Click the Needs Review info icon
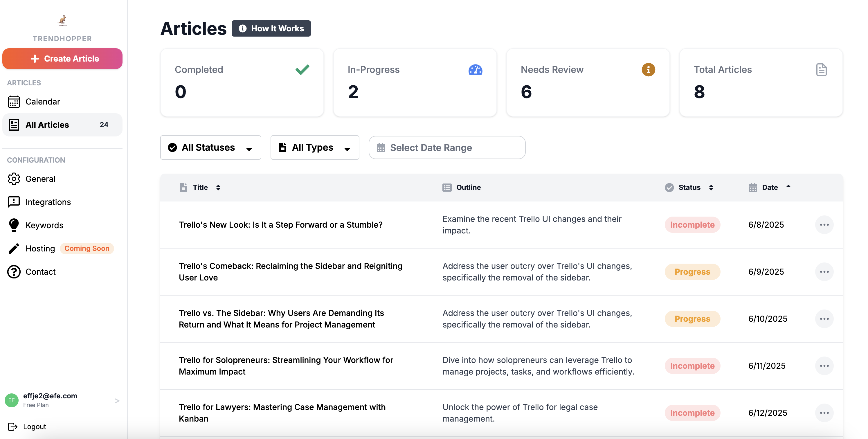The image size is (868, 439). (x=648, y=70)
